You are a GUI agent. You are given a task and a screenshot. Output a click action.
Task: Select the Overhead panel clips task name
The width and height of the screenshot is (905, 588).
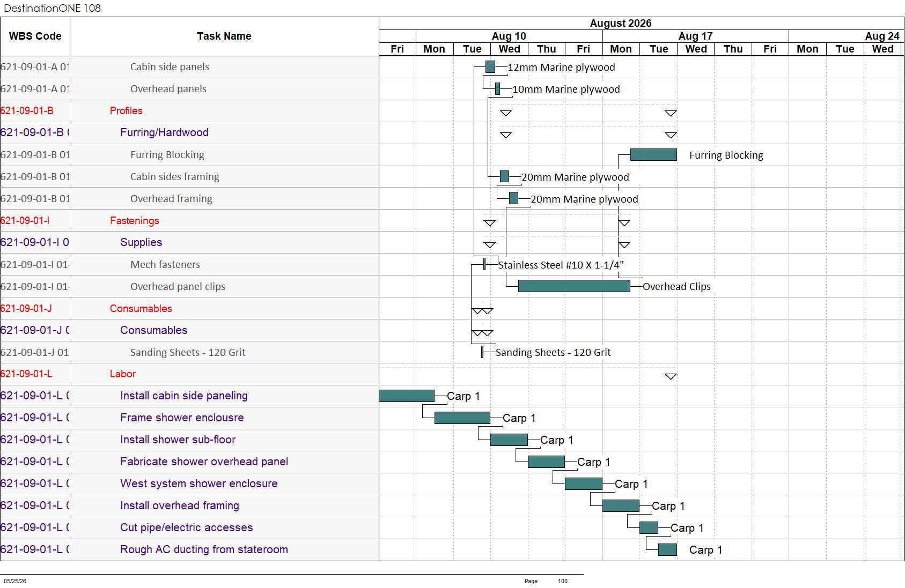click(x=178, y=287)
